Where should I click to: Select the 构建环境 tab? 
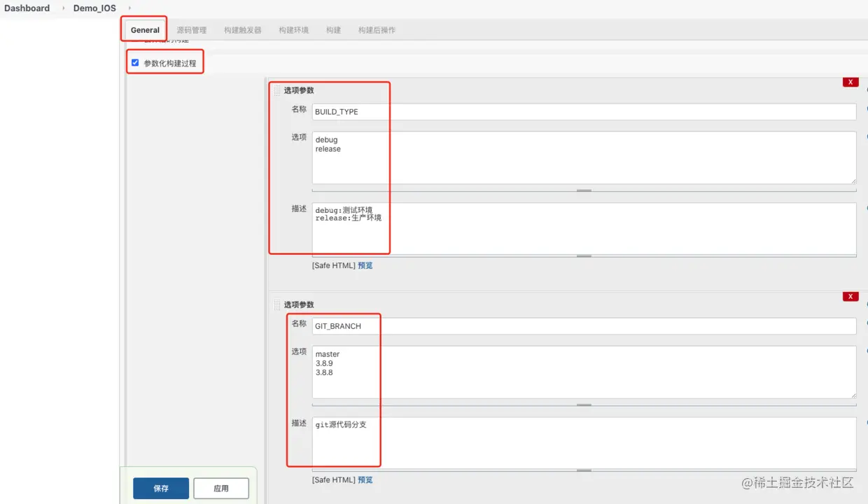[x=293, y=30]
